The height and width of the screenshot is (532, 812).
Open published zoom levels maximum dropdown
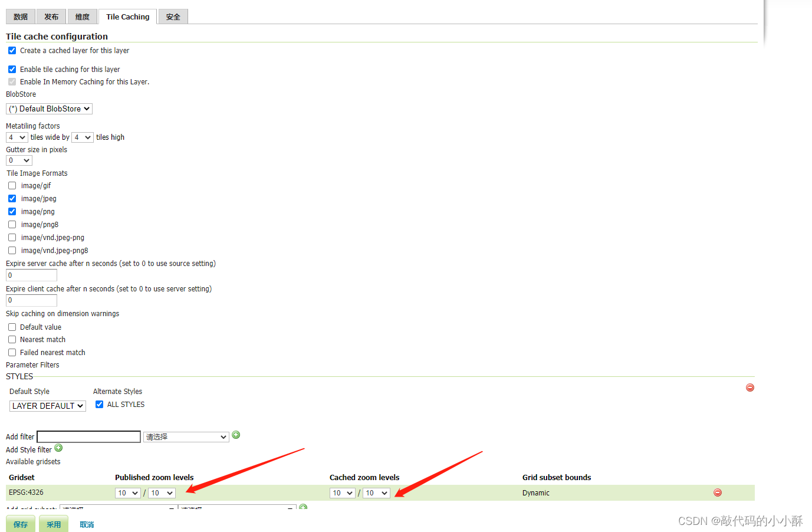click(x=162, y=493)
